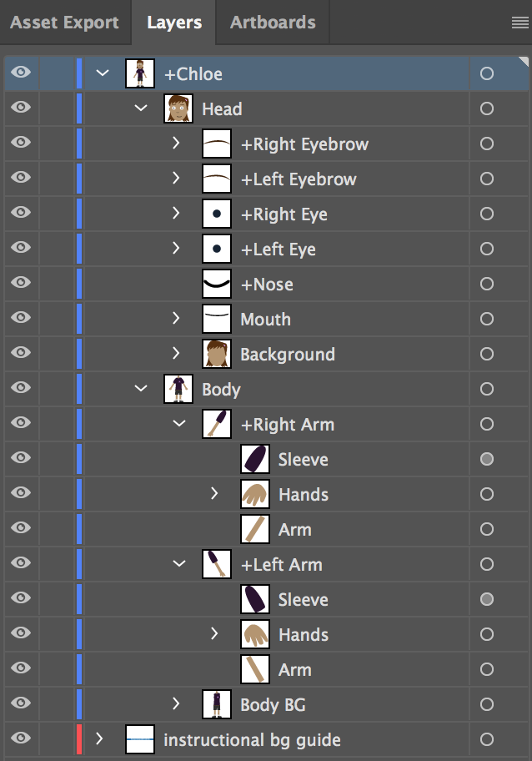The image size is (532, 761).
Task: Hide the instructional bg guide layer
Action: pyautogui.click(x=21, y=739)
